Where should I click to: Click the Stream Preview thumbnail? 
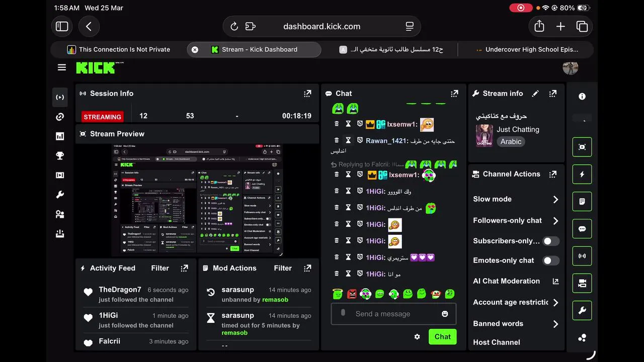197,200
